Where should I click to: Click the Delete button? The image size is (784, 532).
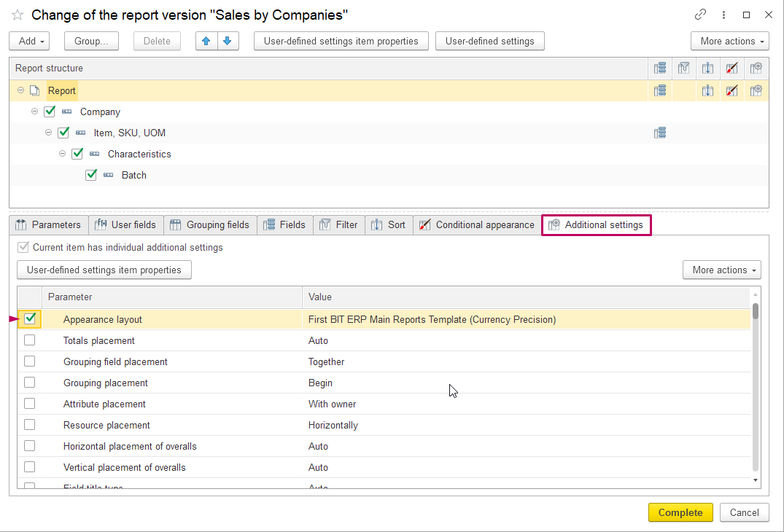coord(157,41)
